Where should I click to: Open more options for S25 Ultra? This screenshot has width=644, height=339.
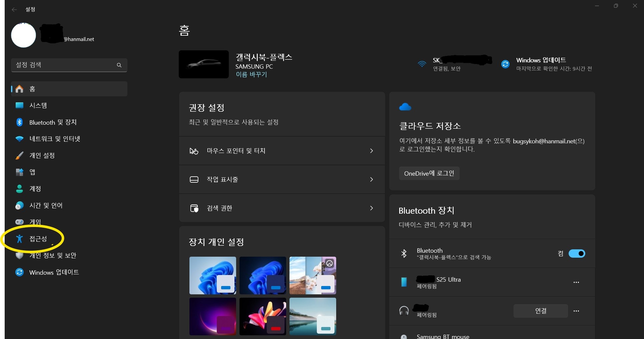576,282
